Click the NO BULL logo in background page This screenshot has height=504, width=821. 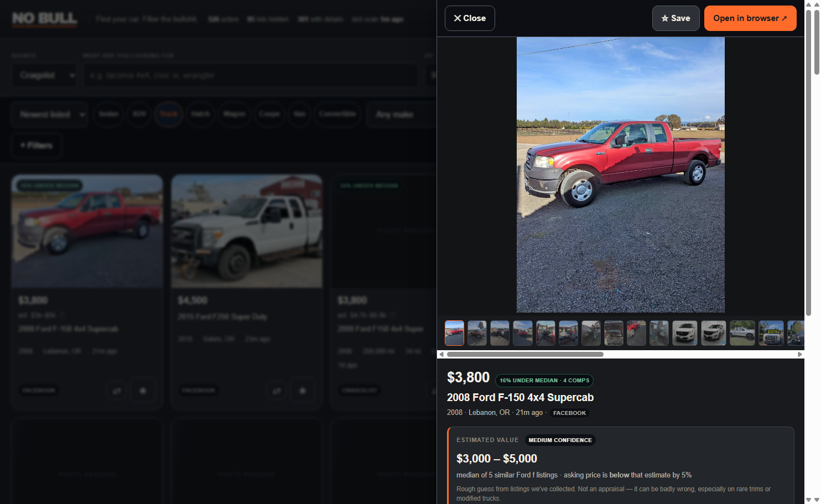[45, 19]
